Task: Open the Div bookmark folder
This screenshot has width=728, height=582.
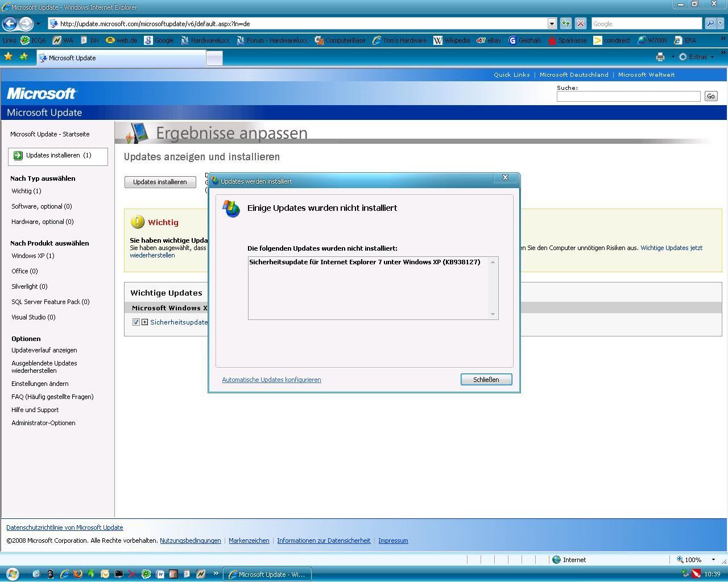Action: pos(90,40)
